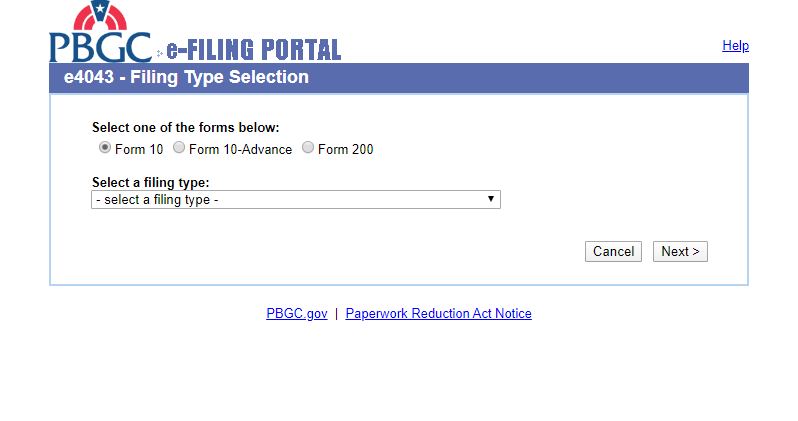Open the Help link
The image size is (798, 421).
tap(735, 46)
